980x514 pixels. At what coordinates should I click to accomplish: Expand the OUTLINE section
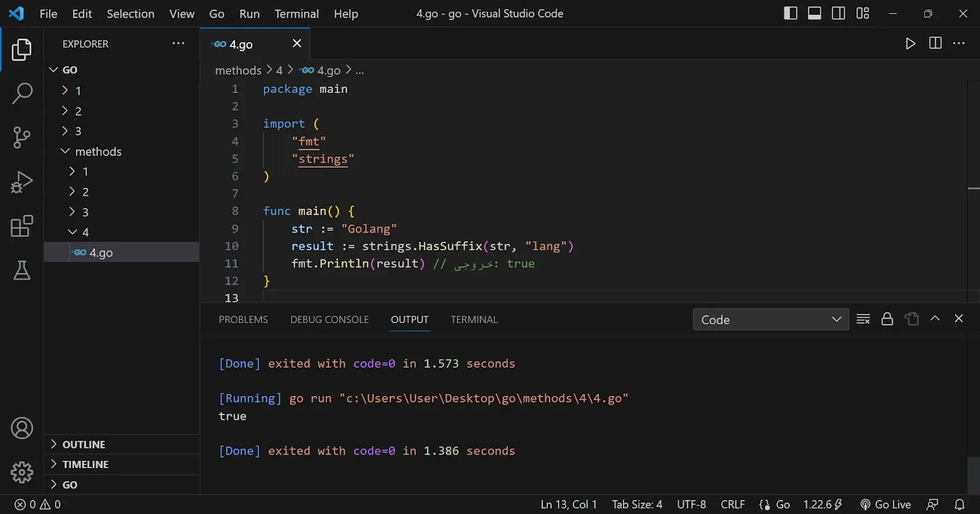121,444
